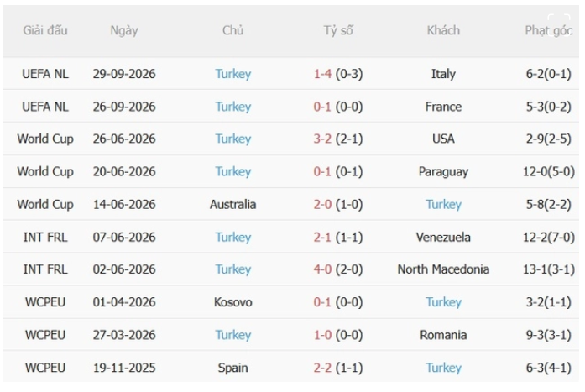
Task: Click the 1-4 score for Turkey vs Italy
Action: [x=322, y=74]
